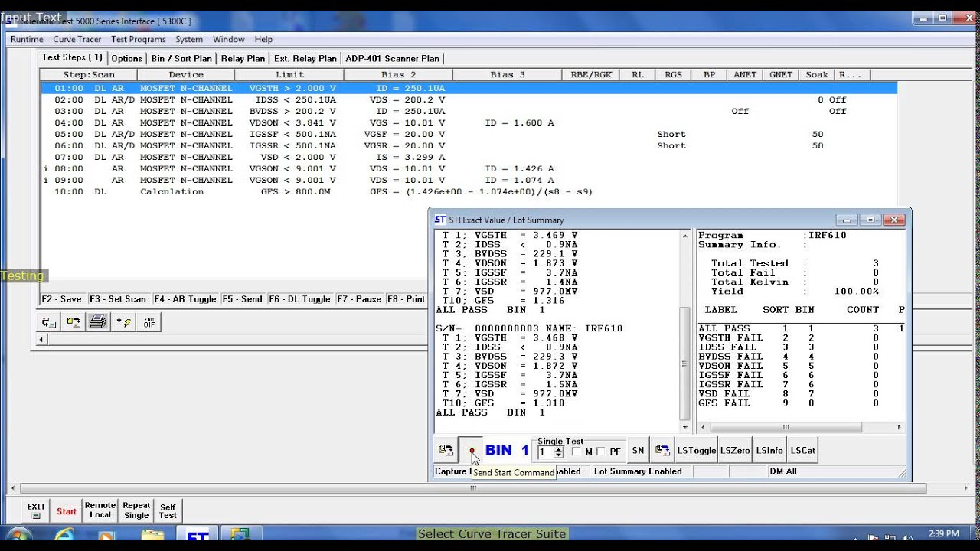The width and height of the screenshot is (980, 551).
Task: Toggle the M checkbox in Single Test
Action: pos(576,452)
